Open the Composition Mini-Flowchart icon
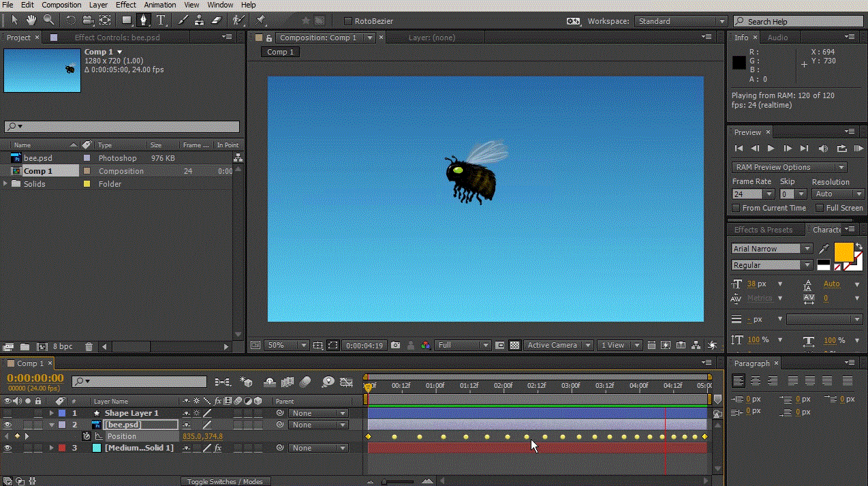The height and width of the screenshot is (486, 868). [222, 382]
